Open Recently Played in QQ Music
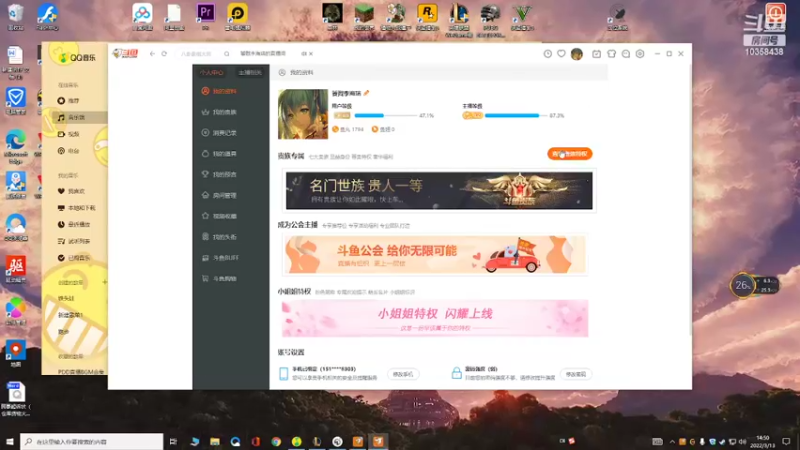This screenshot has height=450, width=800. 74,224
